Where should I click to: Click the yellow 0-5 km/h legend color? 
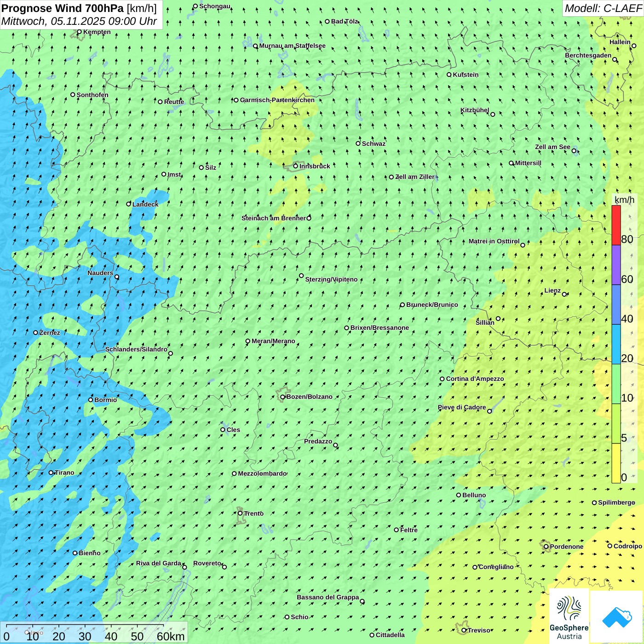616,463
